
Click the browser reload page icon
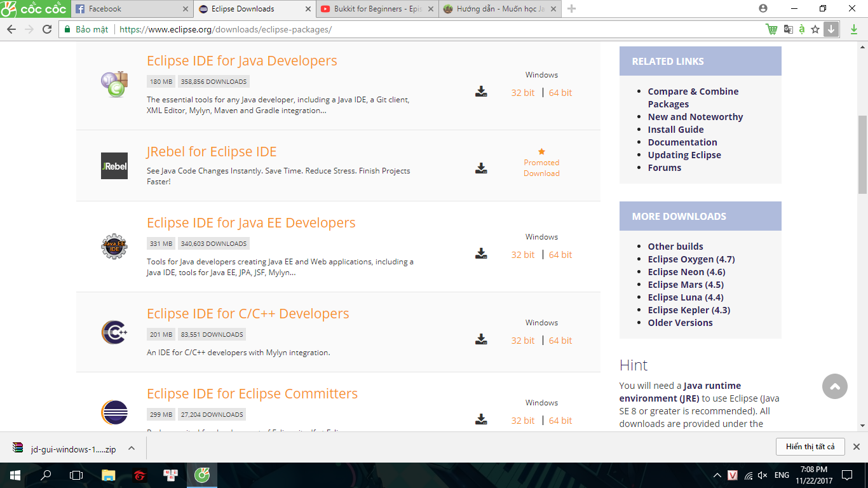[x=47, y=29]
